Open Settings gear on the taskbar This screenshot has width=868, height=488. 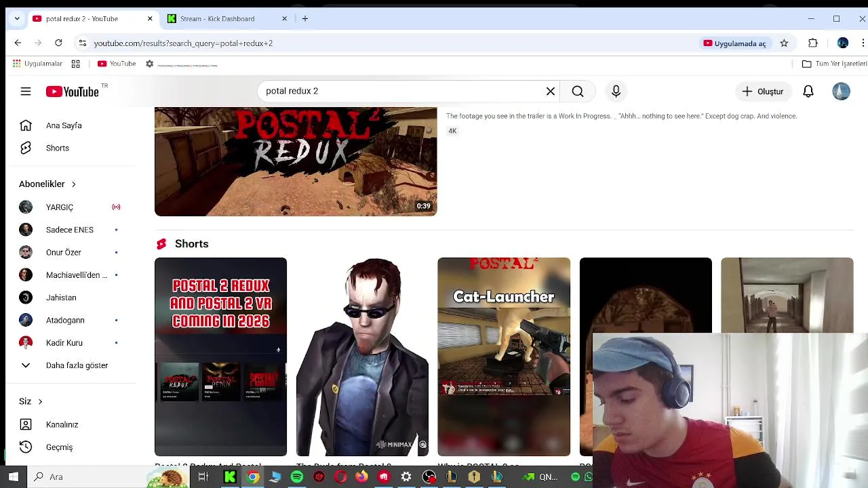tap(406, 477)
